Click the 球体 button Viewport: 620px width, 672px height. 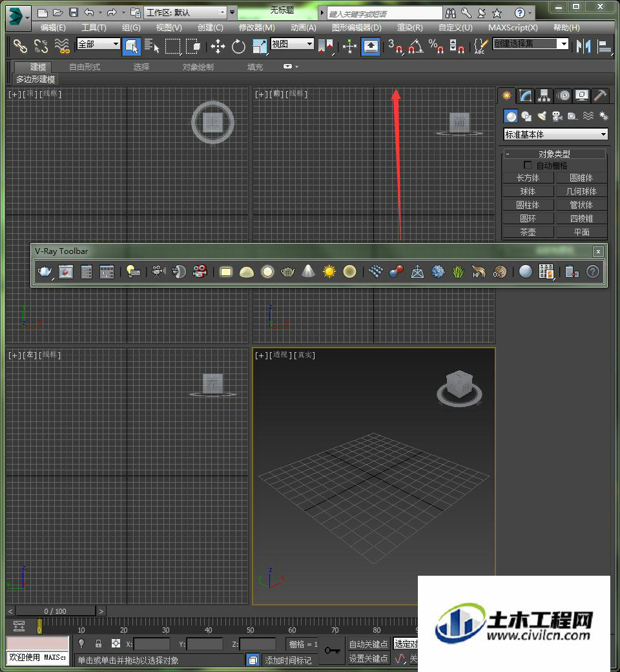(x=528, y=191)
